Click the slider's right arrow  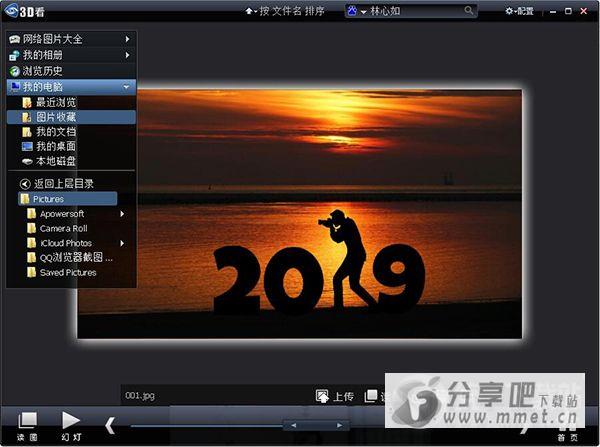click(x=339, y=425)
